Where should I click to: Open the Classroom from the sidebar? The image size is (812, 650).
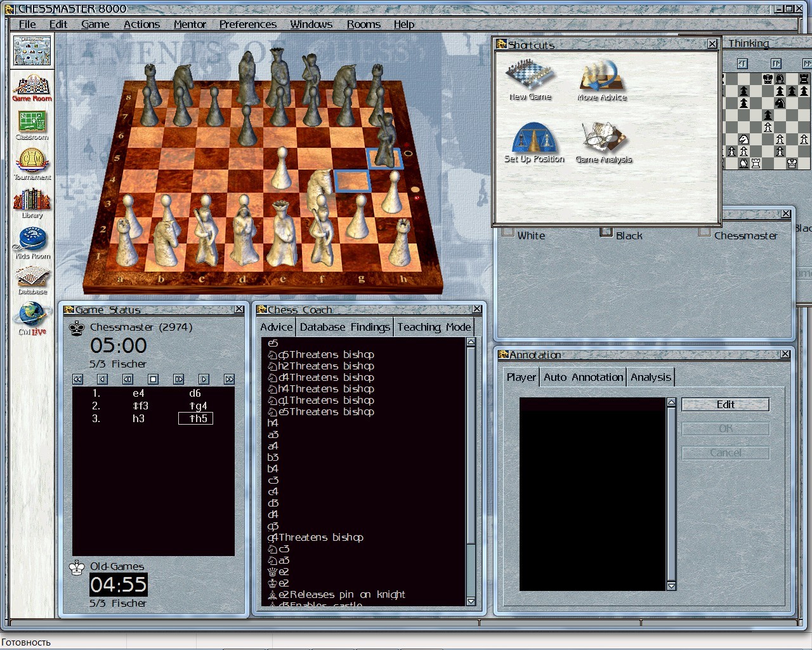tap(32, 126)
